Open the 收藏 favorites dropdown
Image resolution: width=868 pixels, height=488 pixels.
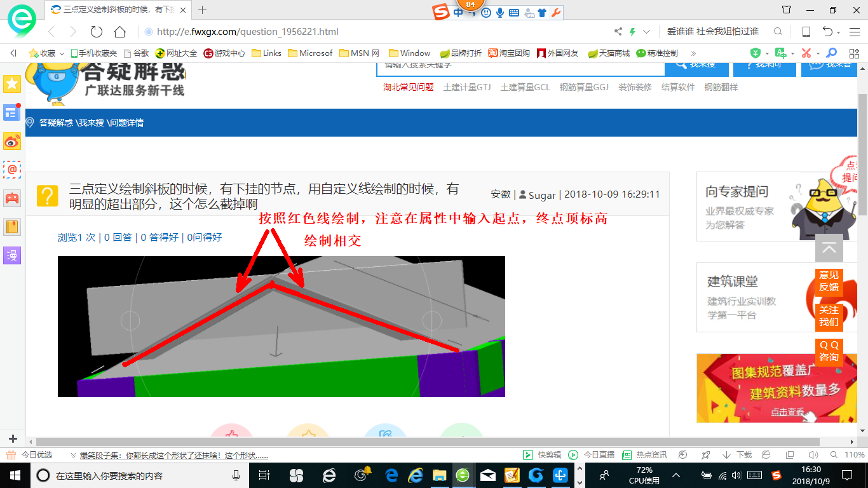click(47, 53)
